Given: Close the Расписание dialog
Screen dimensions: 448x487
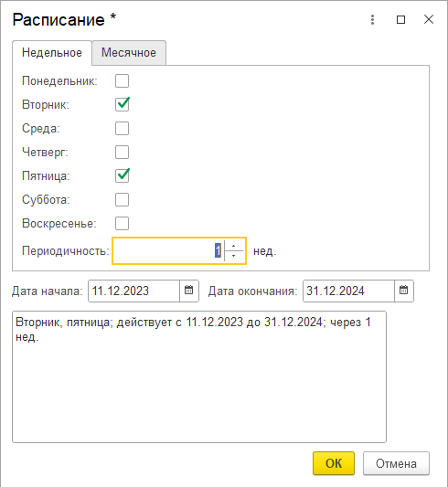Looking at the screenshot, I should tap(429, 19).
